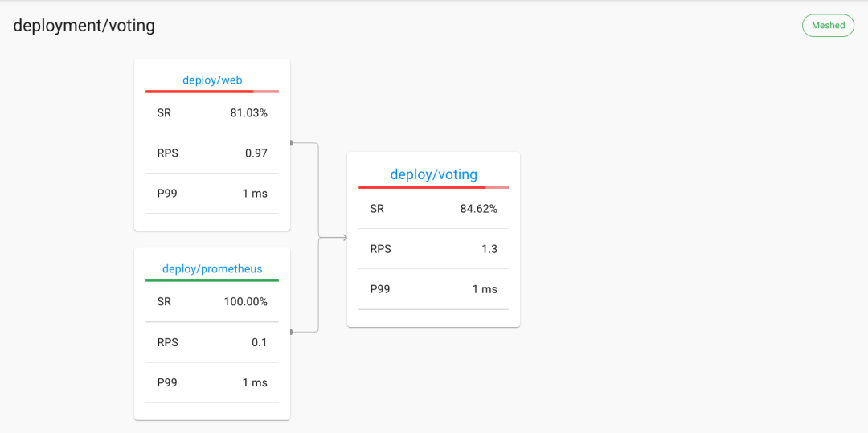Viewport: 868px width, 433px height.
Task: Click the 100.00% SR value for prometheus
Action: pyautogui.click(x=246, y=302)
